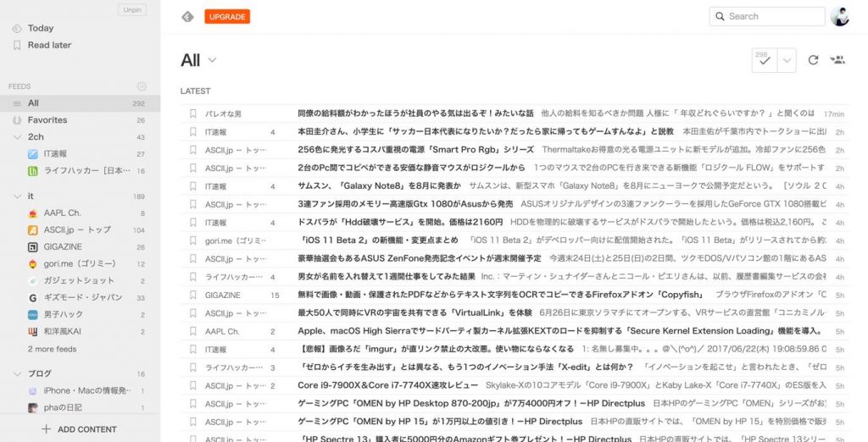Collapse the it feed group
Screen dimensions: 868x442
[17, 196]
